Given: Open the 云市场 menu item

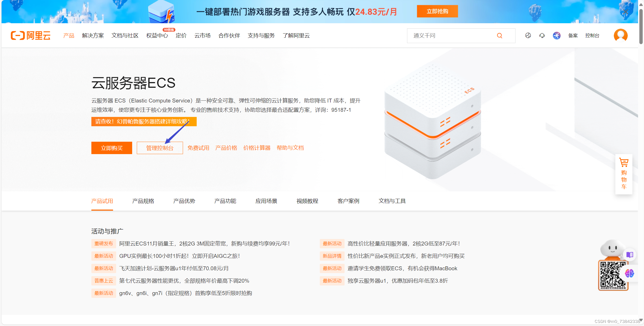Looking at the screenshot, I should tap(202, 36).
